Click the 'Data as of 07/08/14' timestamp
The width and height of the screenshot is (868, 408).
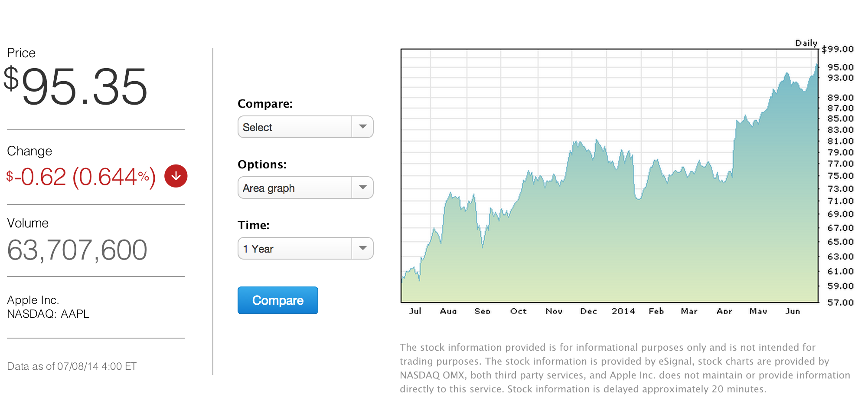coord(72,366)
